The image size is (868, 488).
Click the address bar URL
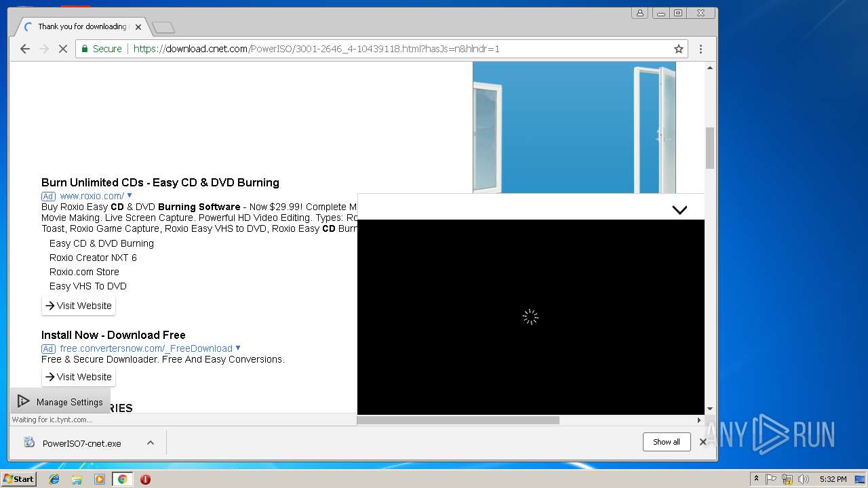tap(316, 49)
